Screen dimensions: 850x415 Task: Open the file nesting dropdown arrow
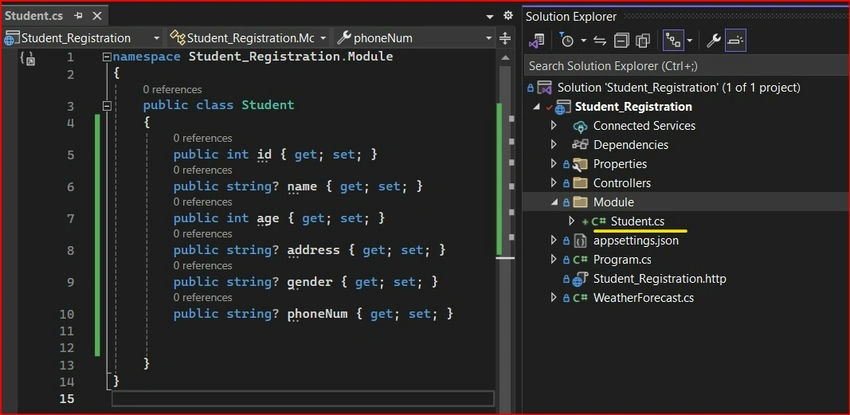pos(690,41)
